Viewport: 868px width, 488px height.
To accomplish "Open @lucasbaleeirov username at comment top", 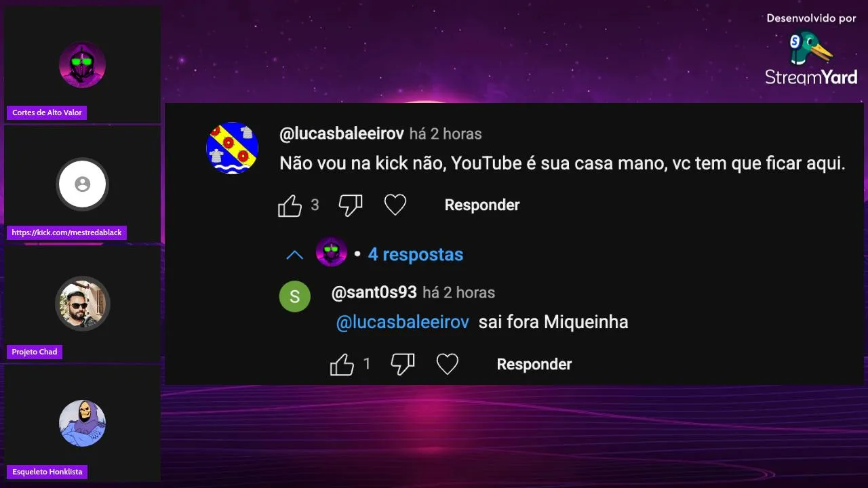I will pos(342,134).
